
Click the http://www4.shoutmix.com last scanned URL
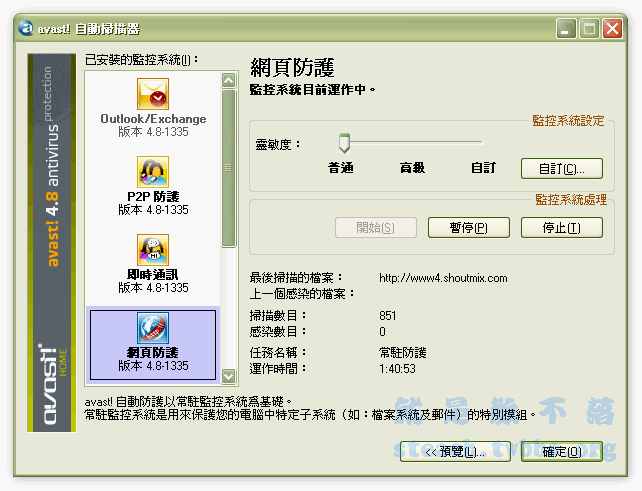443,278
